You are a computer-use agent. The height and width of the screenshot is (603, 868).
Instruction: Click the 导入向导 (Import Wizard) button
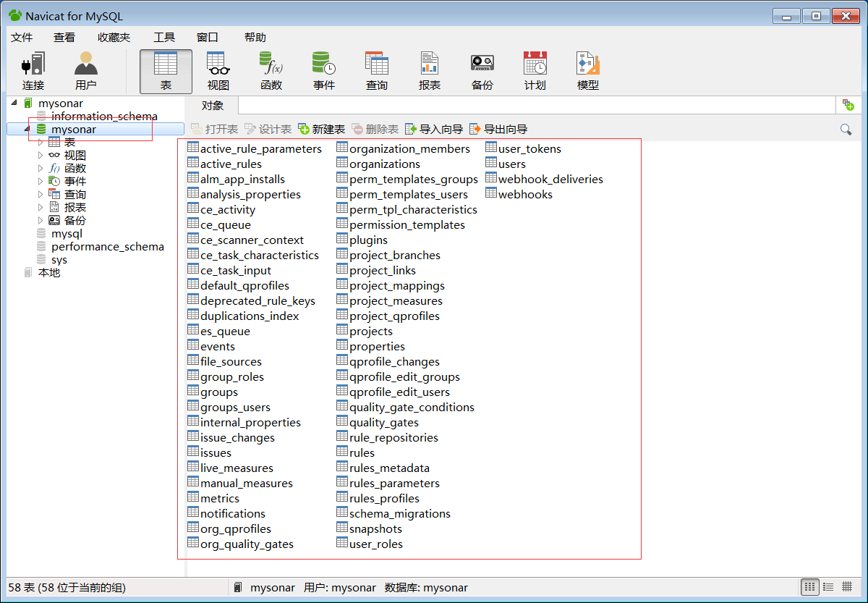[434, 129]
